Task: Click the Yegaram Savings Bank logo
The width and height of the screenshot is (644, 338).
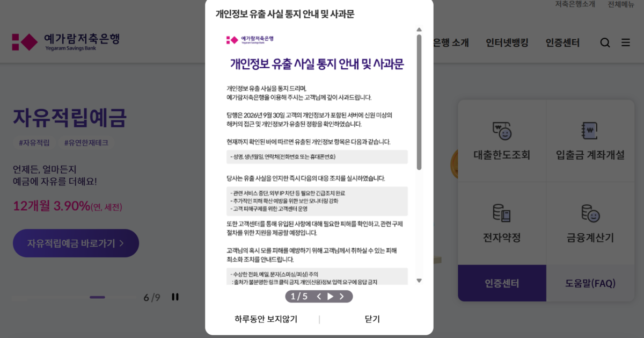Action: pos(65,41)
